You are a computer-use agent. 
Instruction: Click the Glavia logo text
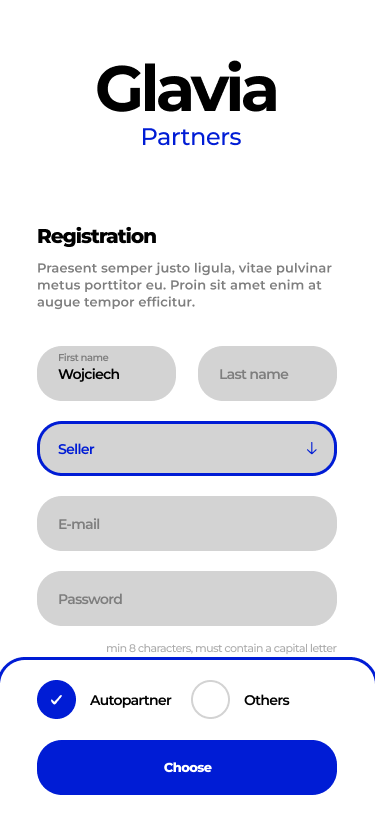[187, 88]
